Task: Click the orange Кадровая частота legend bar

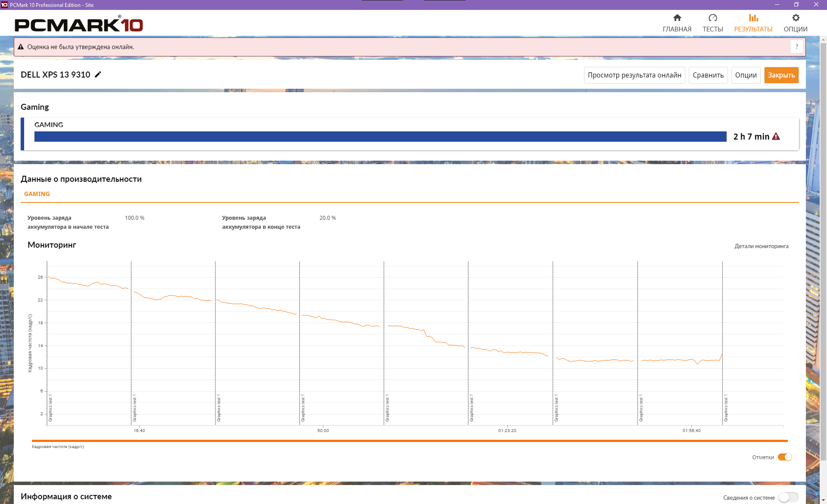Action: click(409, 441)
